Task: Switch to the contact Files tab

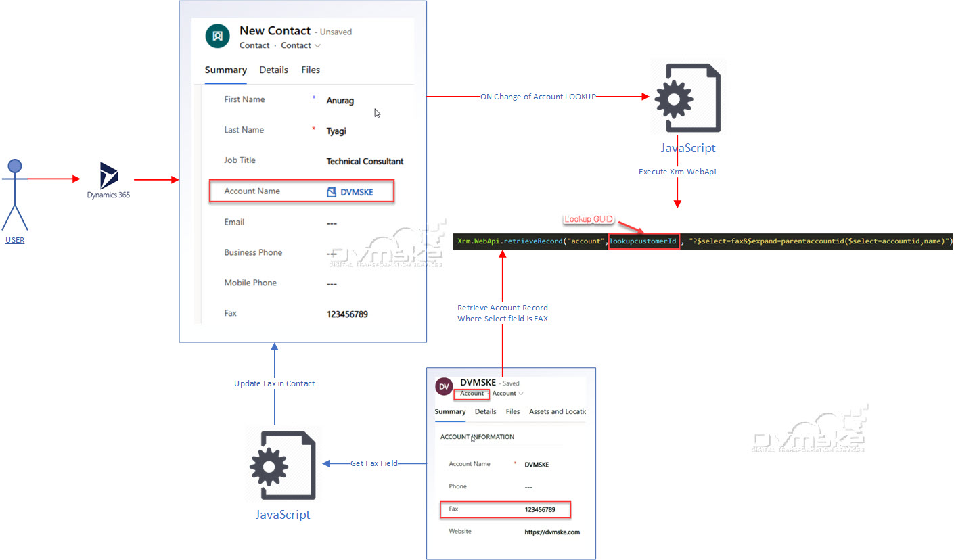Action: [311, 70]
